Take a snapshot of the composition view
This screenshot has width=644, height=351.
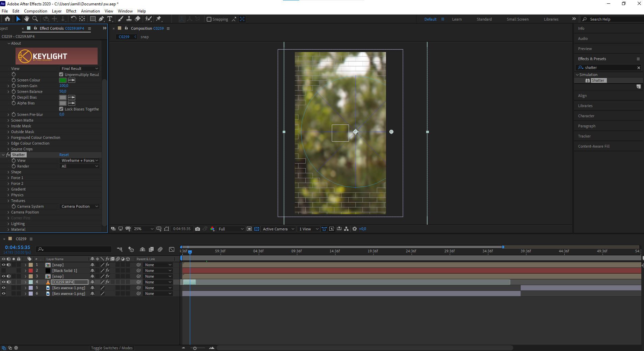tap(198, 229)
